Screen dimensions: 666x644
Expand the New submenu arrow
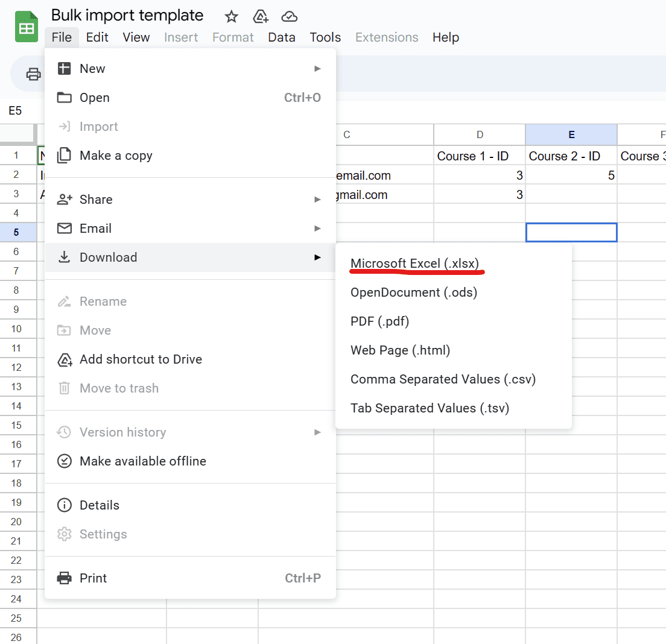coord(317,68)
